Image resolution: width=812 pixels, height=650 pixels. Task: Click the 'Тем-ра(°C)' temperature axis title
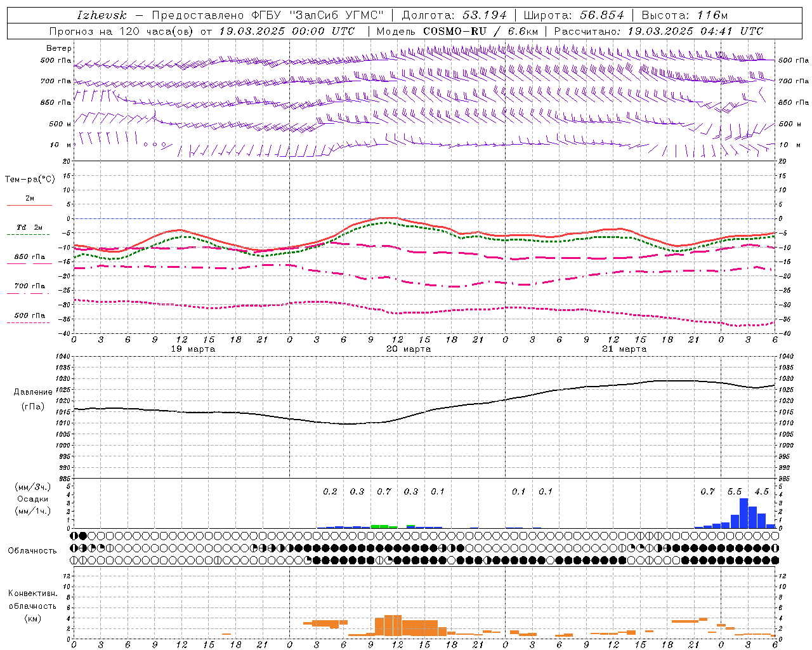[30, 180]
